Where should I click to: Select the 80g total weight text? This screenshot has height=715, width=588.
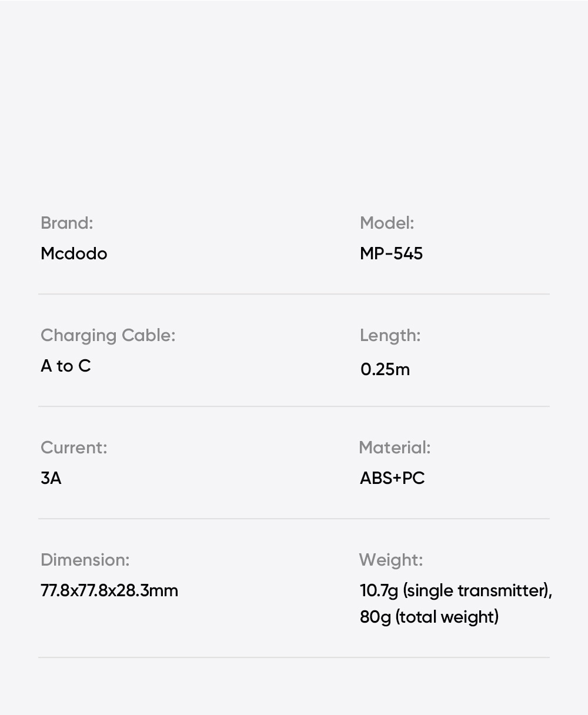(429, 617)
